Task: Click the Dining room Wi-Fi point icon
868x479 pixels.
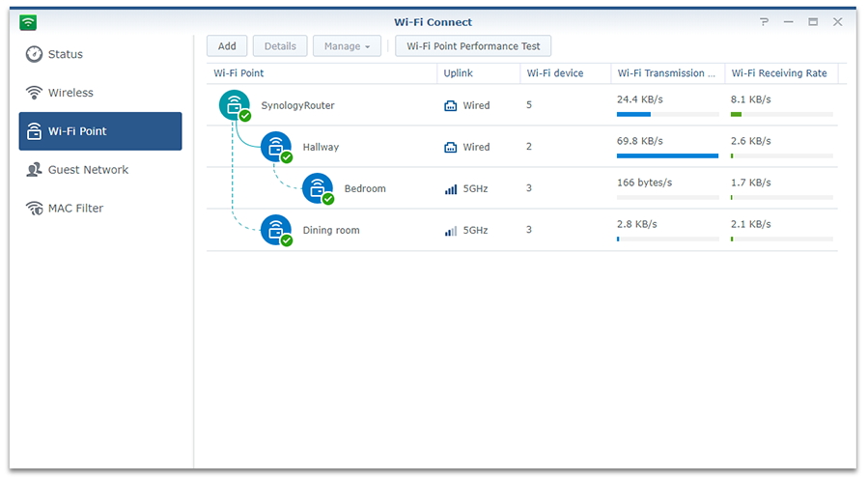Action: (276, 230)
